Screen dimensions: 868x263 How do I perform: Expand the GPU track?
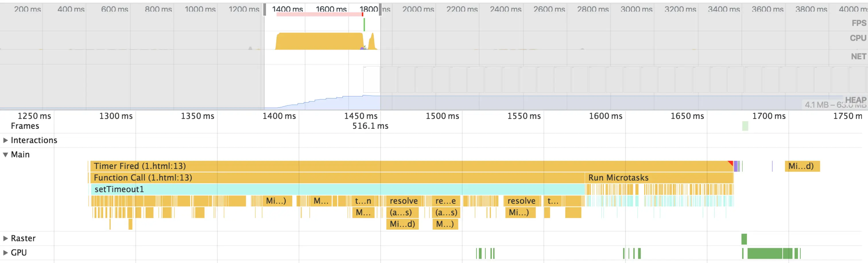[5, 253]
